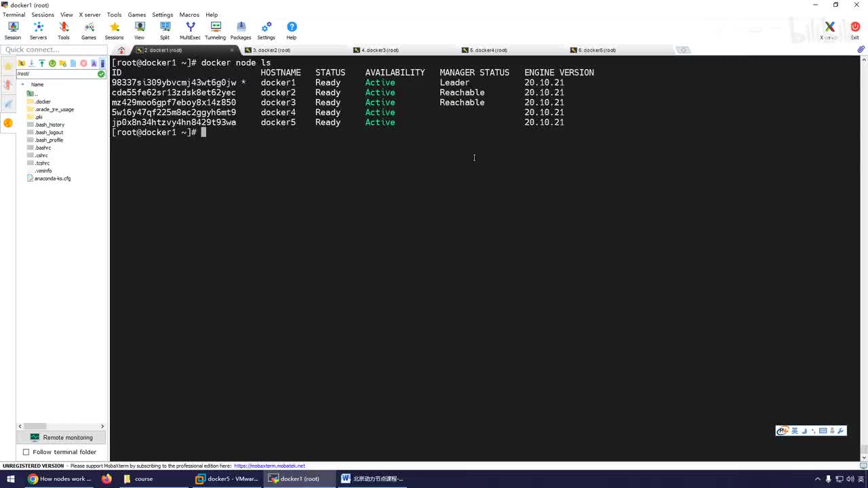
Task: Click the Quick connect input field
Action: [x=54, y=49]
